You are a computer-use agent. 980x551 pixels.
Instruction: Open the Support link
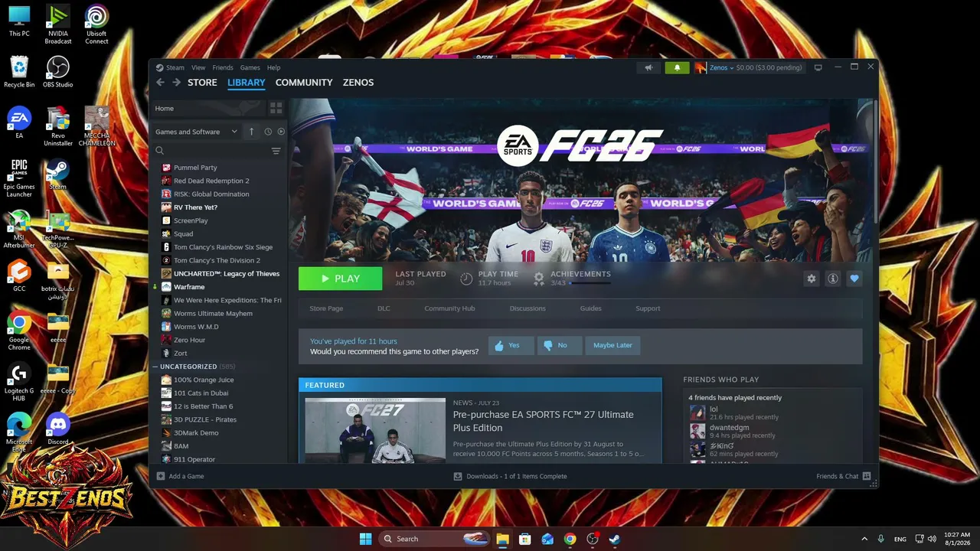(648, 308)
